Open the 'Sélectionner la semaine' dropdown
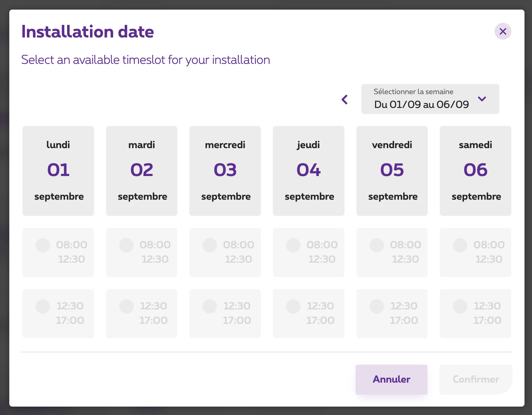The height and width of the screenshot is (415, 532). point(430,99)
